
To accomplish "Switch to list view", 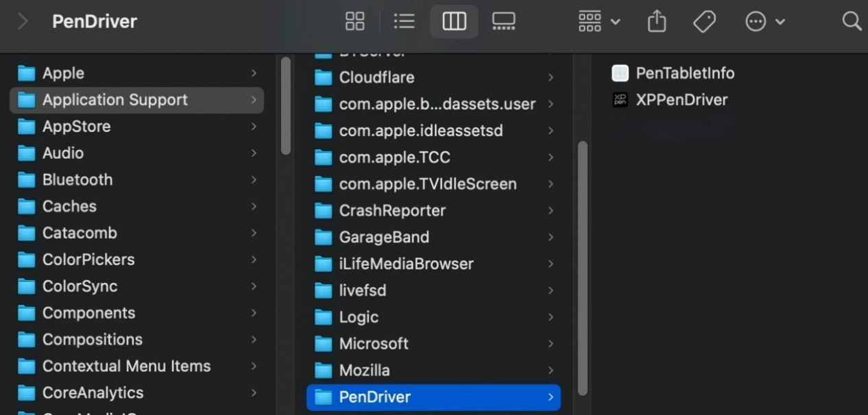I will tap(404, 22).
